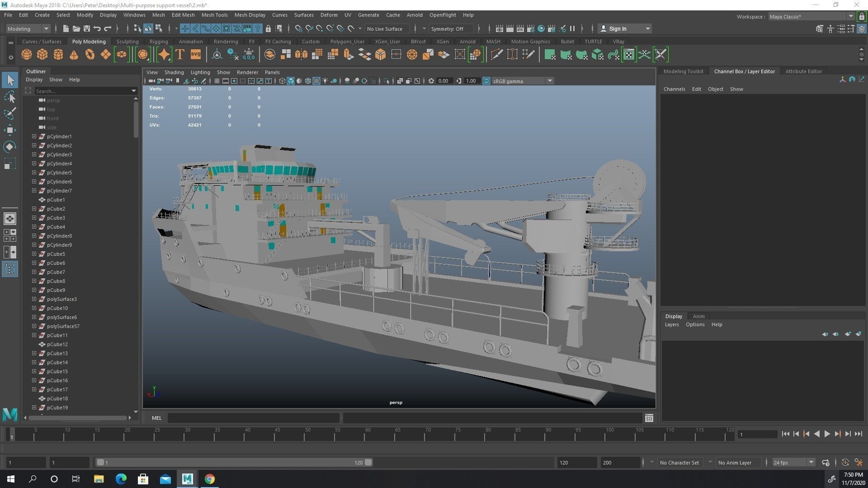Open the viewport Shading menu
Screen dimensions: 868x488
[x=174, y=72]
